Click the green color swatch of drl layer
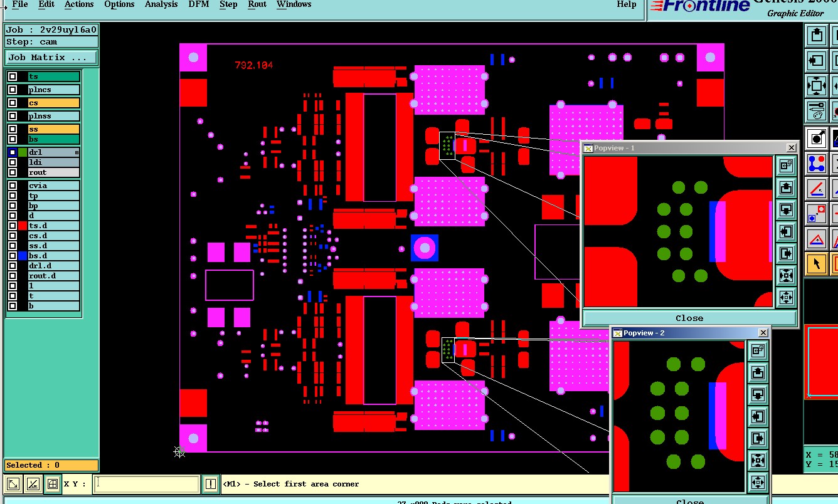The height and width of the screenshot is (504, 838). pyautogui.click(x=23, y=152)
